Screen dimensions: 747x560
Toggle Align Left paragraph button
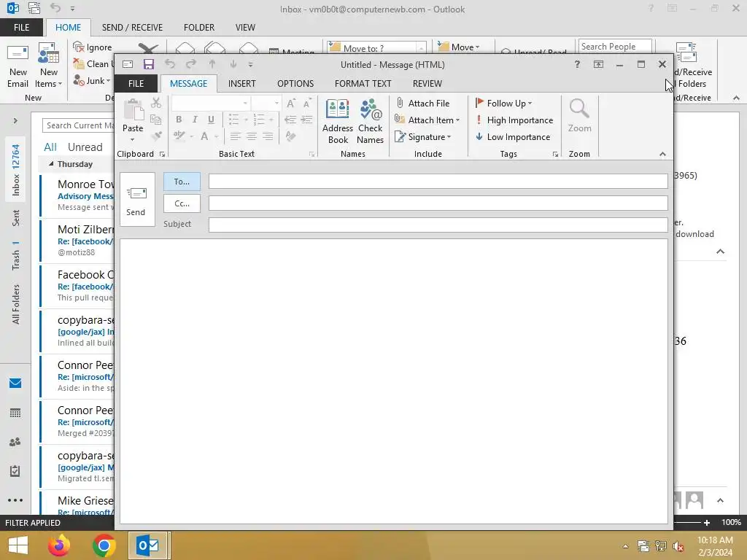[235, 136]
